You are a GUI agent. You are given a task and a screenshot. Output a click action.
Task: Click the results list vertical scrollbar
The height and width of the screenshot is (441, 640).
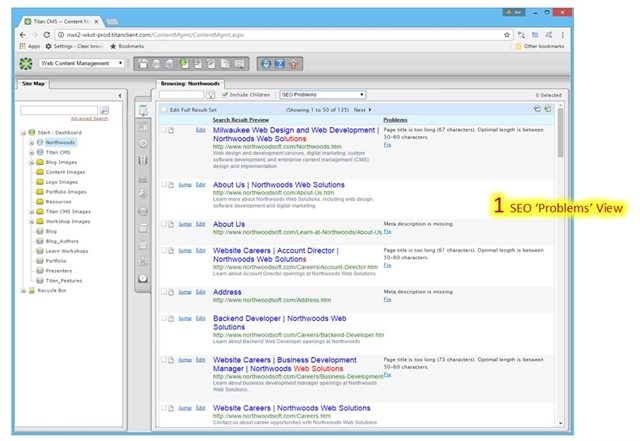[x=560, y=133]
